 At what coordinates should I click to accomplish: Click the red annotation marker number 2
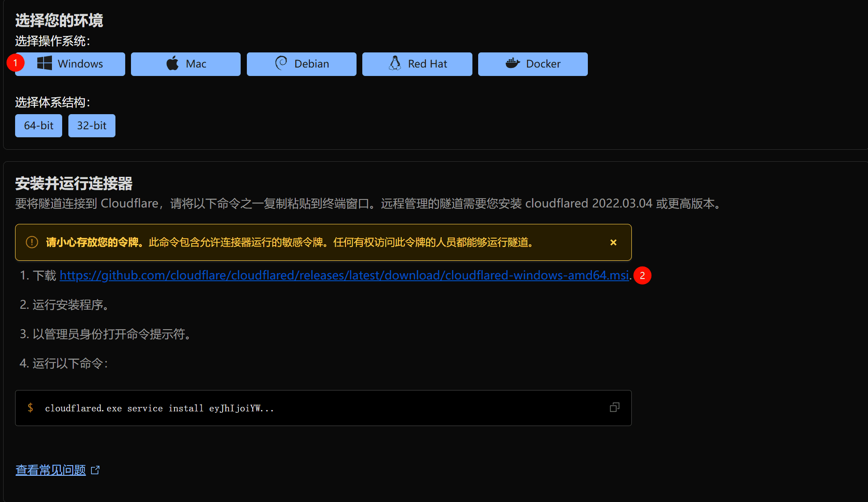point(642,275)
